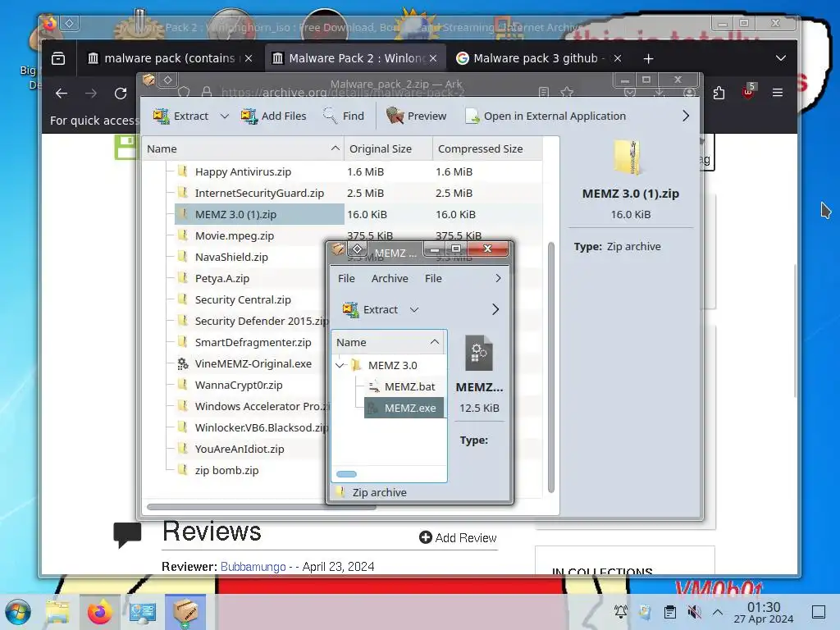Image resolution: width=840 pixels, height=630 pixels.
Task: Open Extract dropdown in MEMZ window
Action: 414,309
